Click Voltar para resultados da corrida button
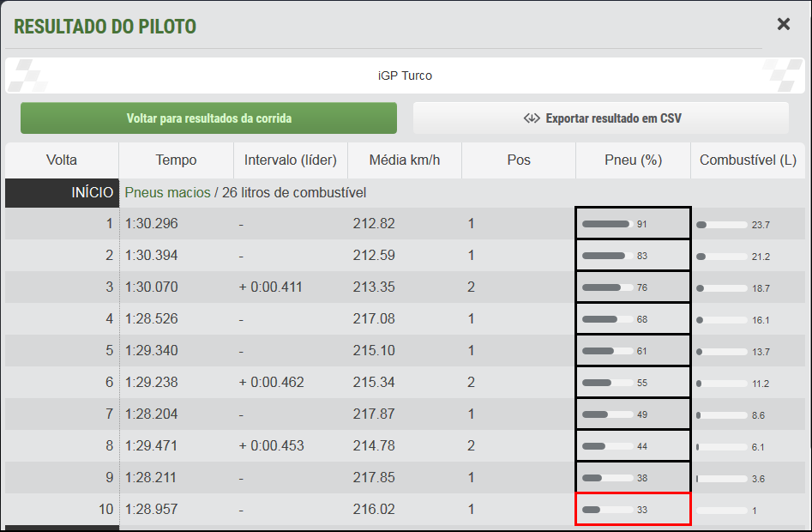 click(208, 118)
